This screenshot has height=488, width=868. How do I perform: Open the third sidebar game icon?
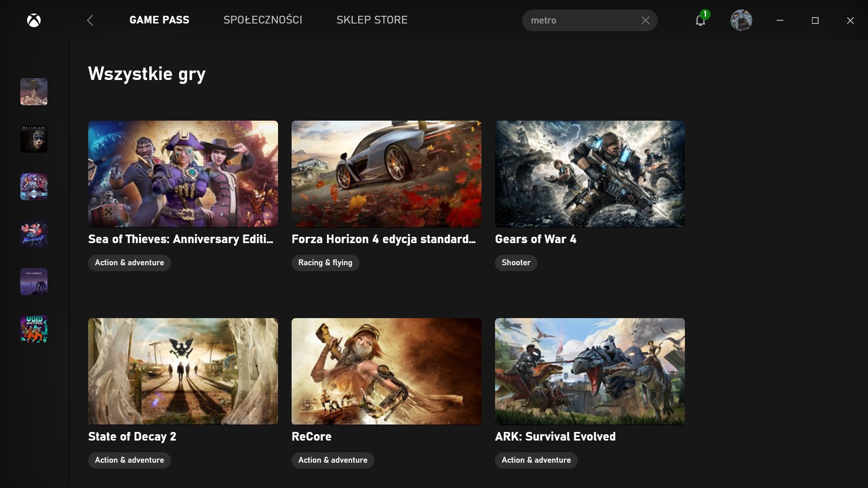[34, 187]
